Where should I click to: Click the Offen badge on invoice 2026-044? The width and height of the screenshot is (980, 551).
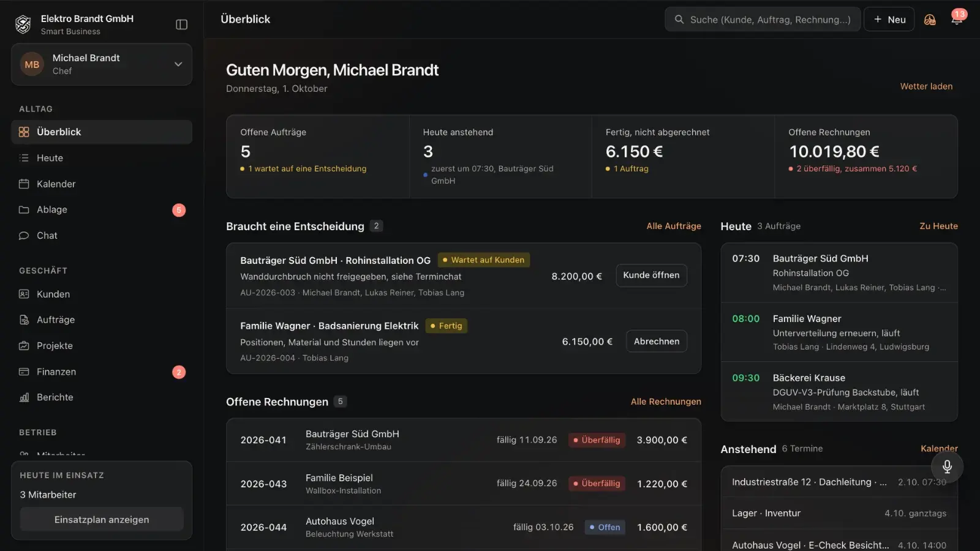click(605, 527)
